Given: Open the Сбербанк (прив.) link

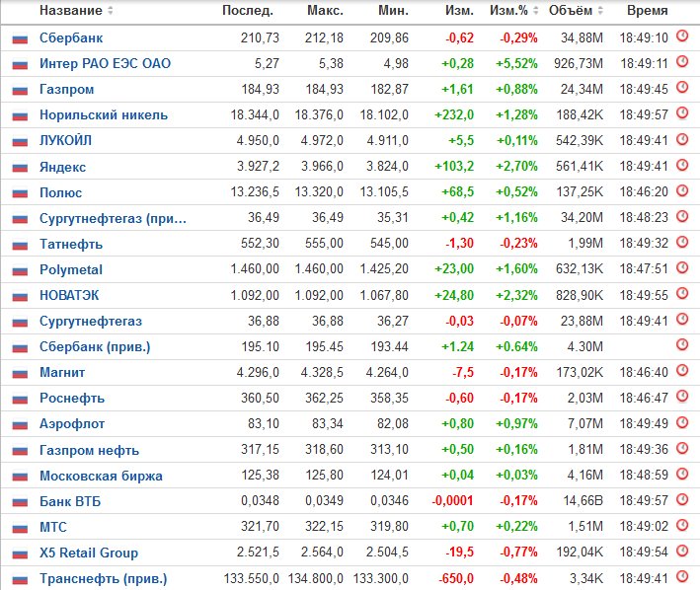Looking at the screenshot, I should [95, 347].
